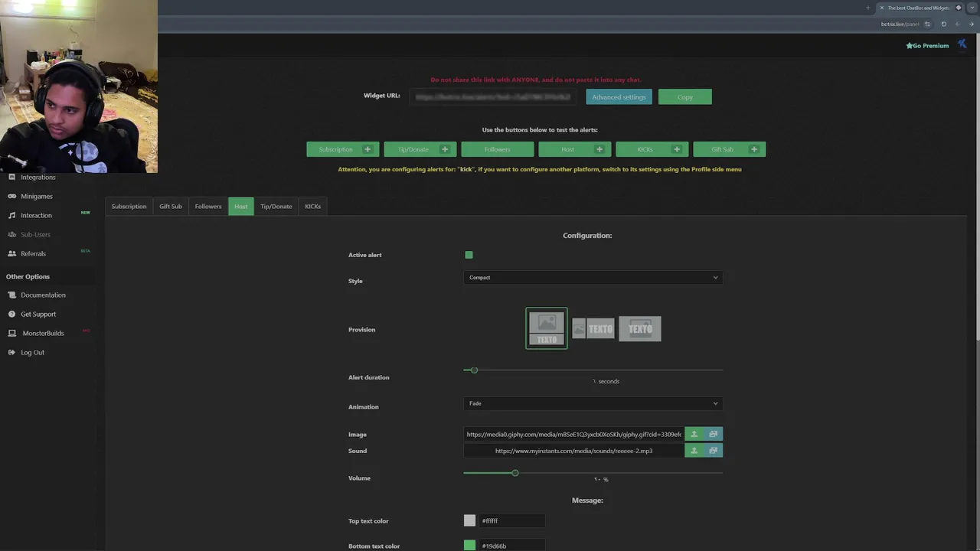This screenshot has width=980, height=551.
Task: Click the Minigames gamepad icon
Action: click(x=11, y=196)
